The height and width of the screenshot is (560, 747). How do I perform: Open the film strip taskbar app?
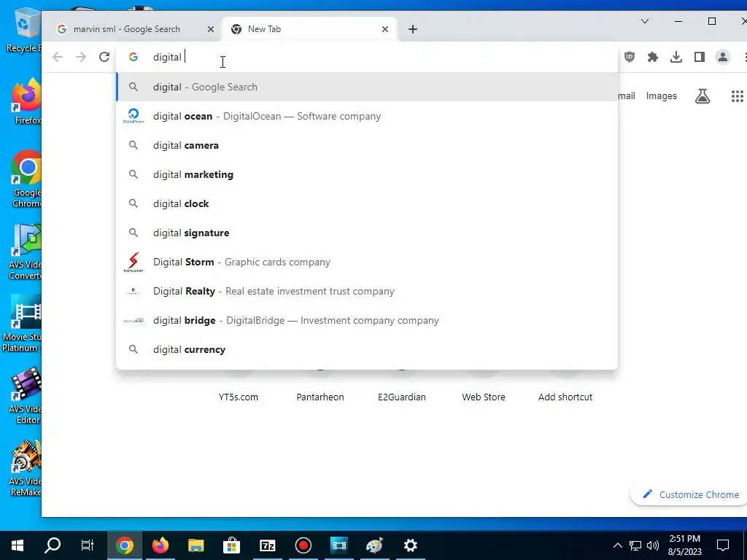338,545
